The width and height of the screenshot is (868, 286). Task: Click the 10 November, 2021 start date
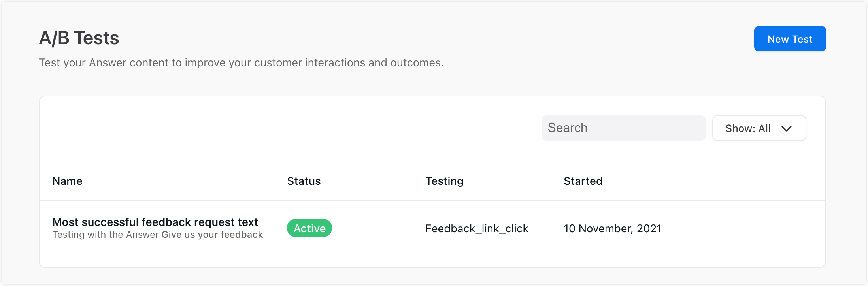[x=612, y=228]
